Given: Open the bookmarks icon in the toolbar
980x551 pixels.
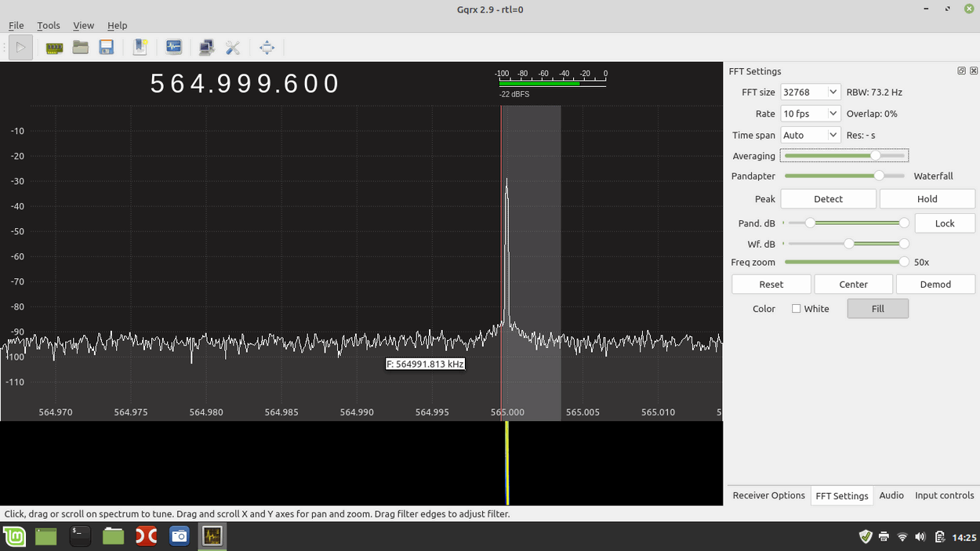Looking at the screenshot, I should coord(140,47).
